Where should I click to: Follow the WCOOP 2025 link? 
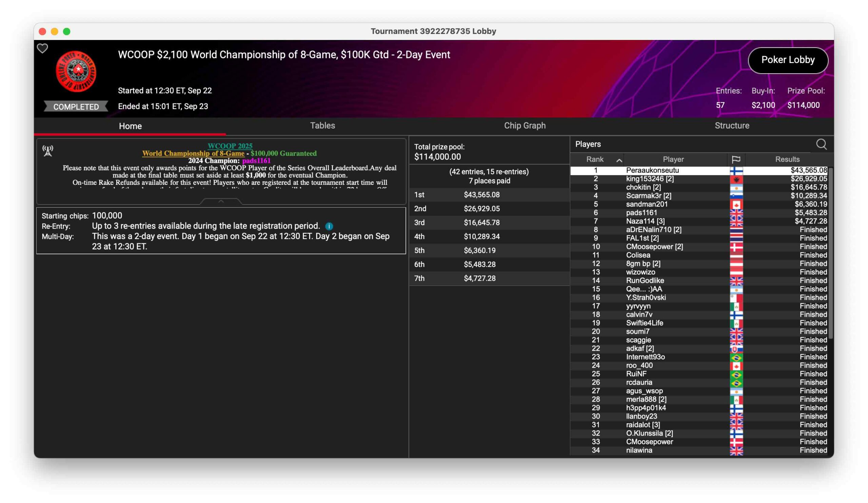(x=230, y=146)
